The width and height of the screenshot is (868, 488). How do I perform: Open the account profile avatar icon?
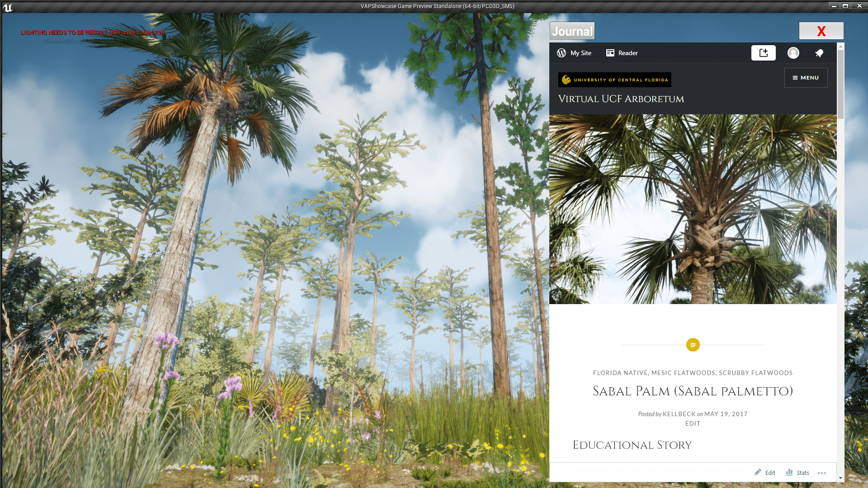[x=793, y=53]
